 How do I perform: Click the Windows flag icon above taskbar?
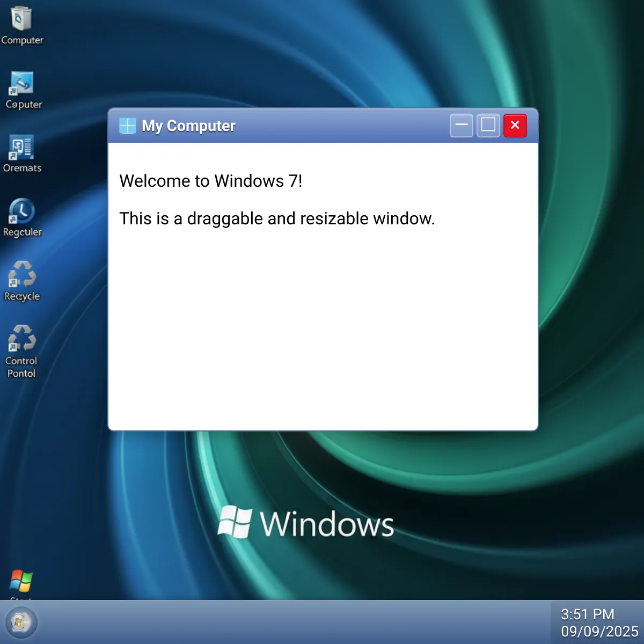21,581
